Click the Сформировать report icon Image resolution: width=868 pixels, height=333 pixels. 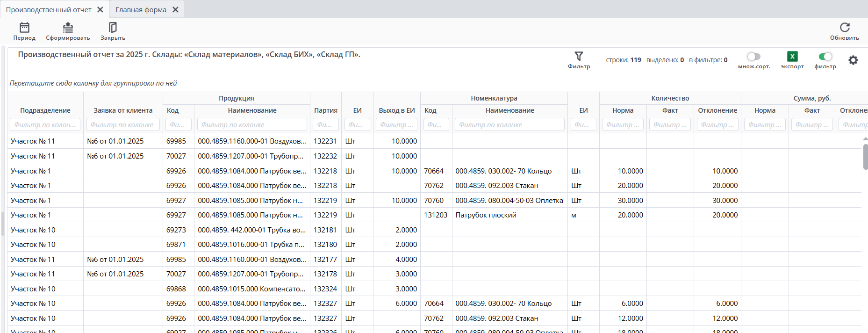[68, 28]
